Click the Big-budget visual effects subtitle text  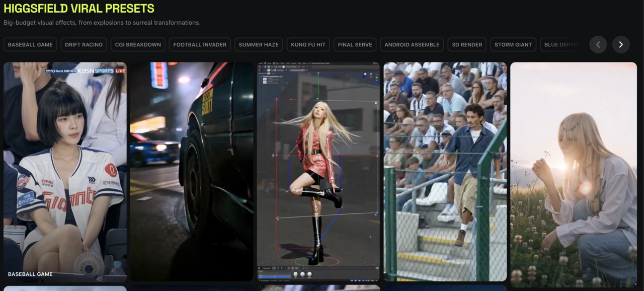[102, 23]
